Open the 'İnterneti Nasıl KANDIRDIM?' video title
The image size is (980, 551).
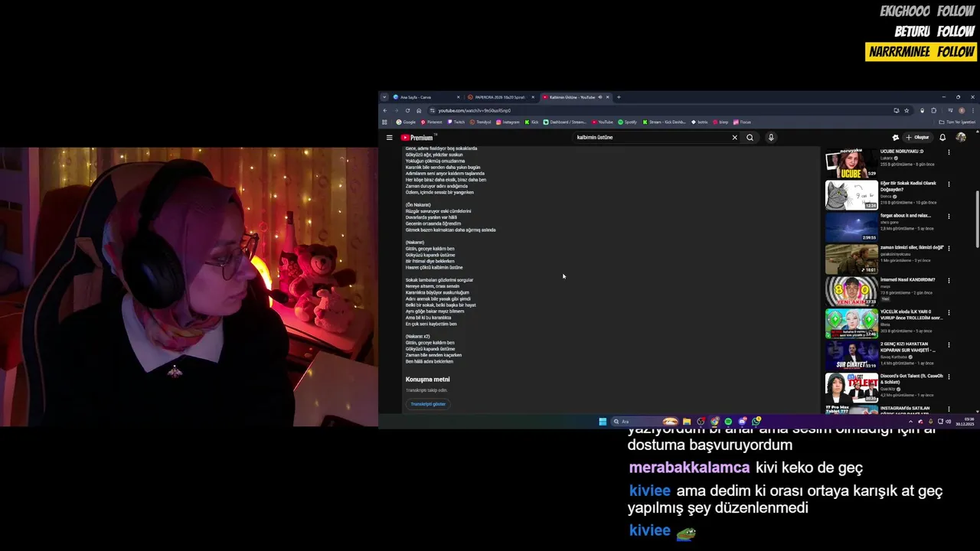pos(907,280)
